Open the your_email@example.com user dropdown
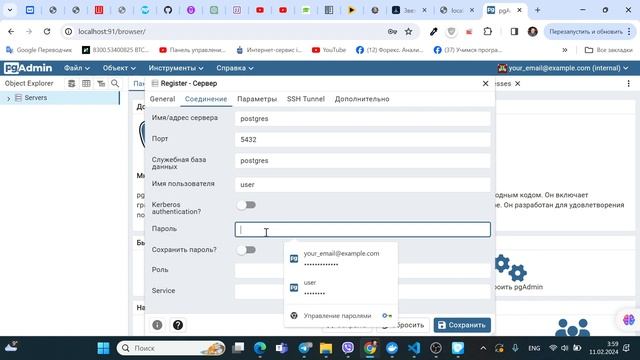640x360 pixels. click(563, 68)
